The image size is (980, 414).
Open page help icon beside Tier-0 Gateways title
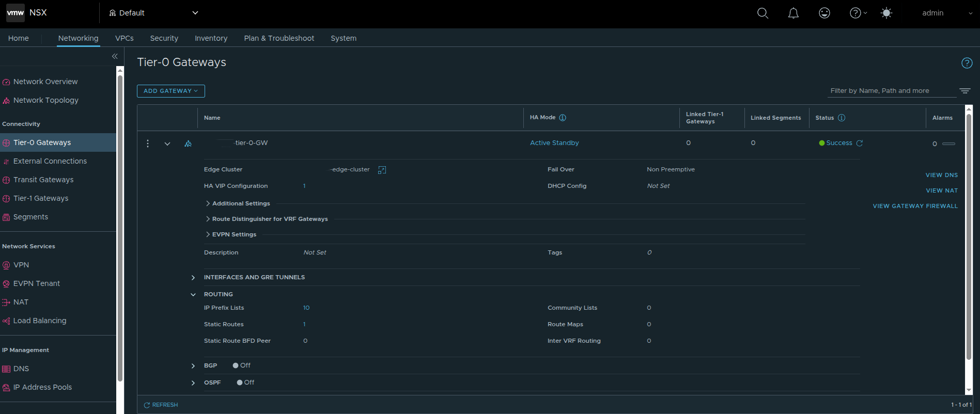pos(967,63)
